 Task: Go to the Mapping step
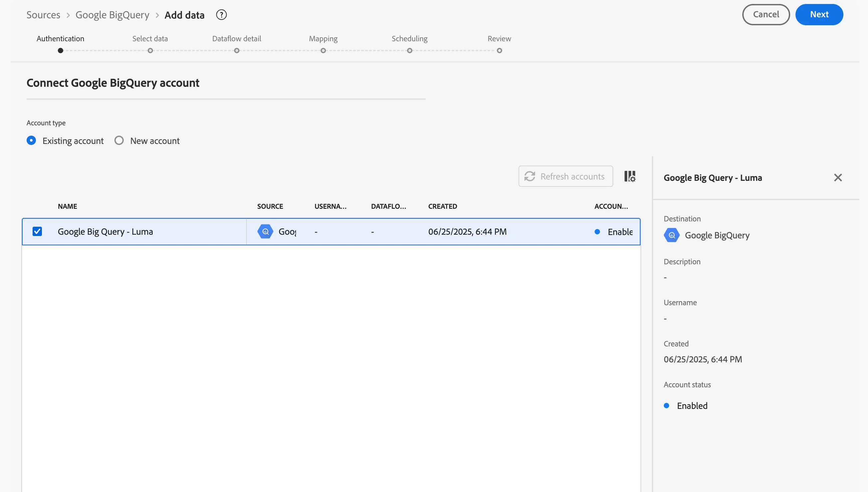pyautogui.click(x=323, y=39)
